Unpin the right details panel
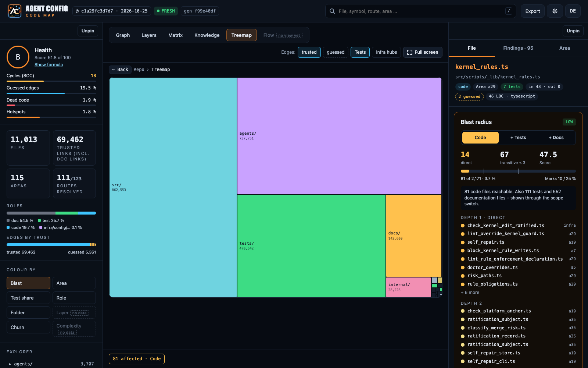Viewport: 588px width, 368px height. pos(573,31)
